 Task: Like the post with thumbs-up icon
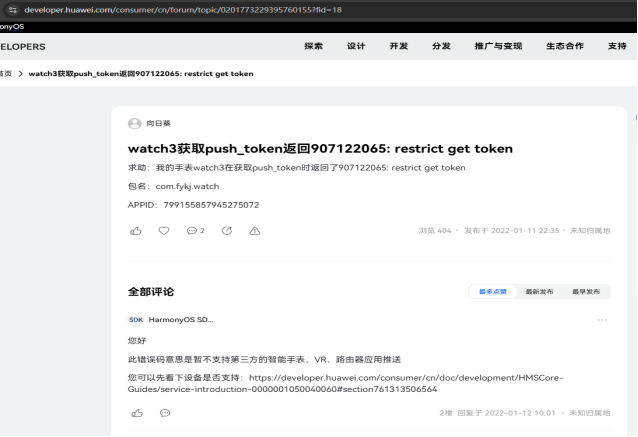[136, 231]
